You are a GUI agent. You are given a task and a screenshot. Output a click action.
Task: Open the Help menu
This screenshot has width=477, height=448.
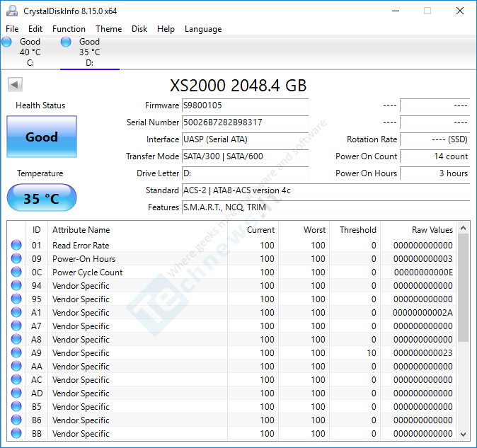166,29
